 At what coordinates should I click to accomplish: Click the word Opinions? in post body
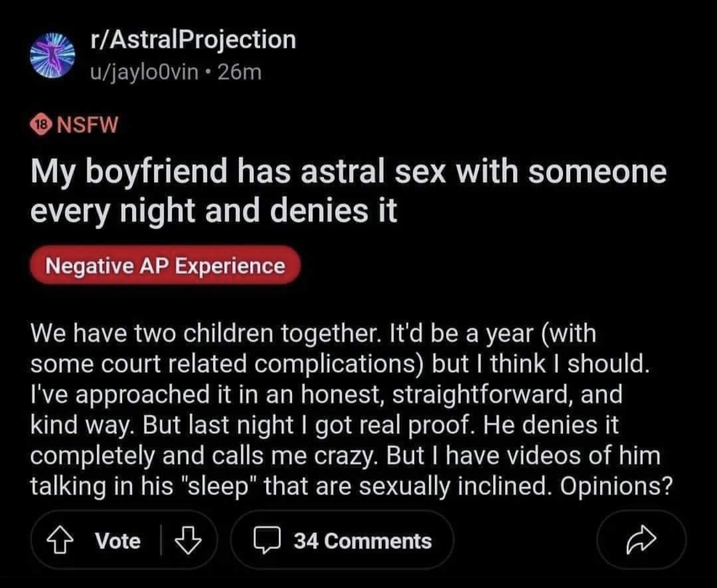[x=616, y=486]
